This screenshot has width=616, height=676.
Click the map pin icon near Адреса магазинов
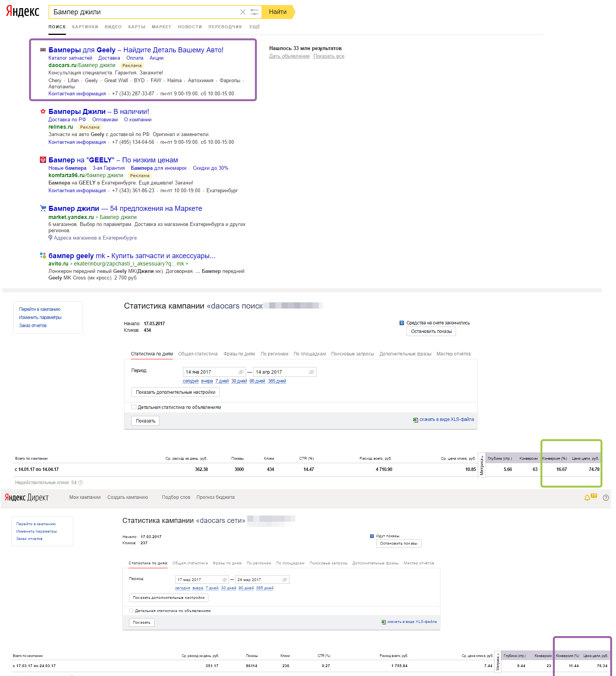50,238
